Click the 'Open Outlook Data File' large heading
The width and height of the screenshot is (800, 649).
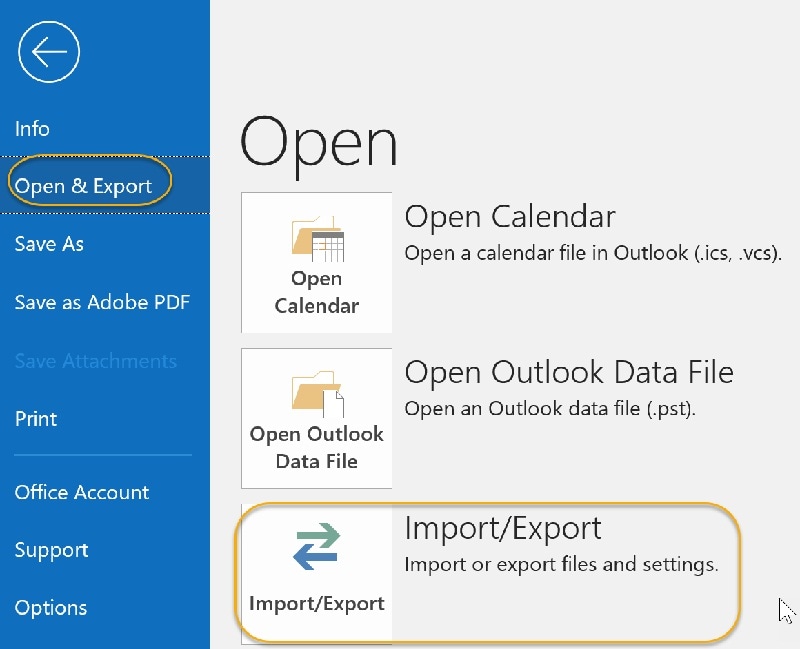tap(569, 372)
